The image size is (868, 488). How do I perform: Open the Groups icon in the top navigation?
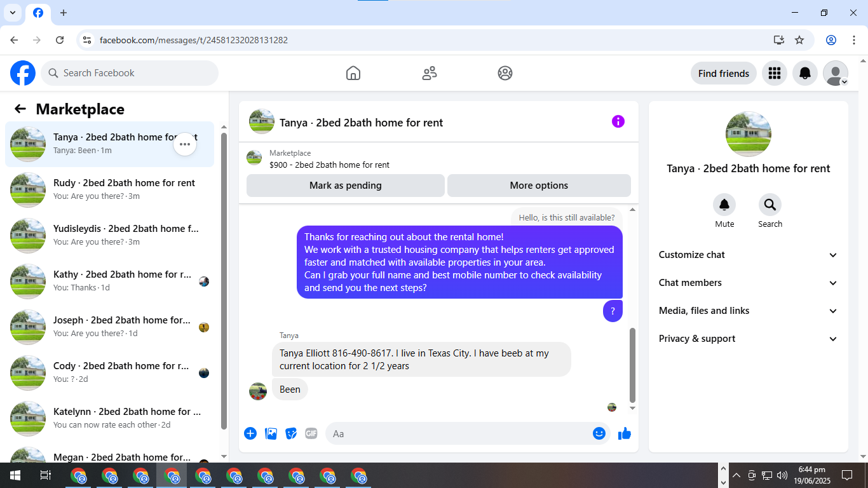pos(505,73)
